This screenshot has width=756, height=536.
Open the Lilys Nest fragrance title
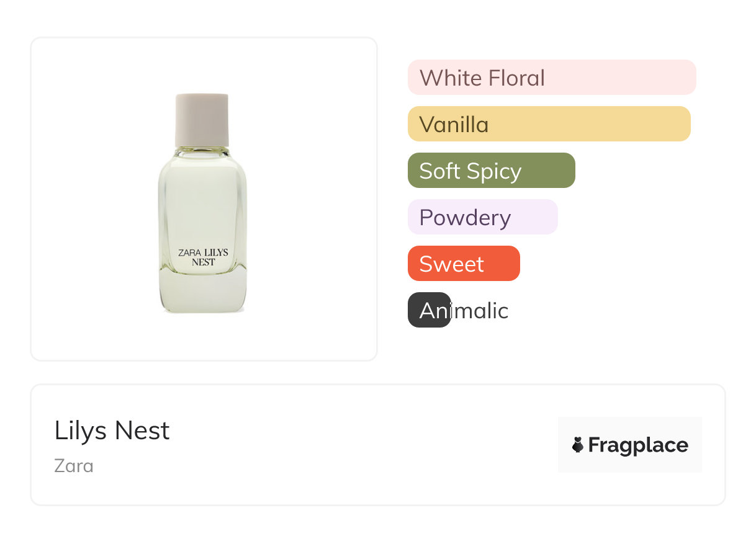pos(112,431)
